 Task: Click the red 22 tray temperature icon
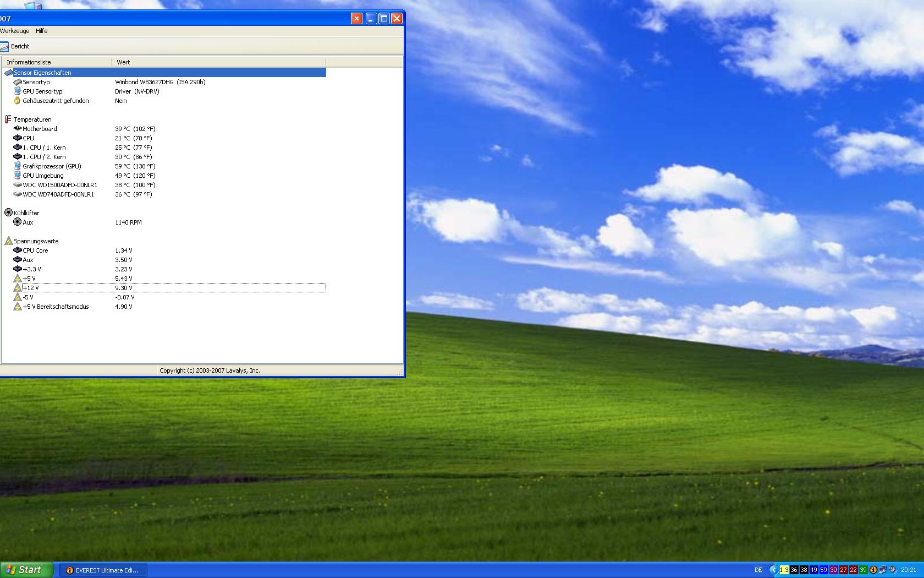(853, 570)
